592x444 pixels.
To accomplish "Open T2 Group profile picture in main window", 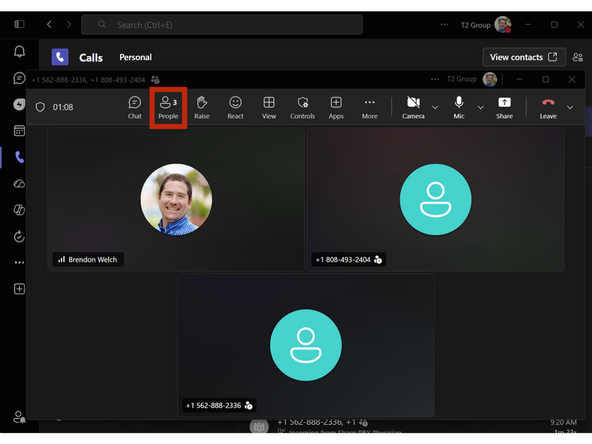I will click(503, 25).
